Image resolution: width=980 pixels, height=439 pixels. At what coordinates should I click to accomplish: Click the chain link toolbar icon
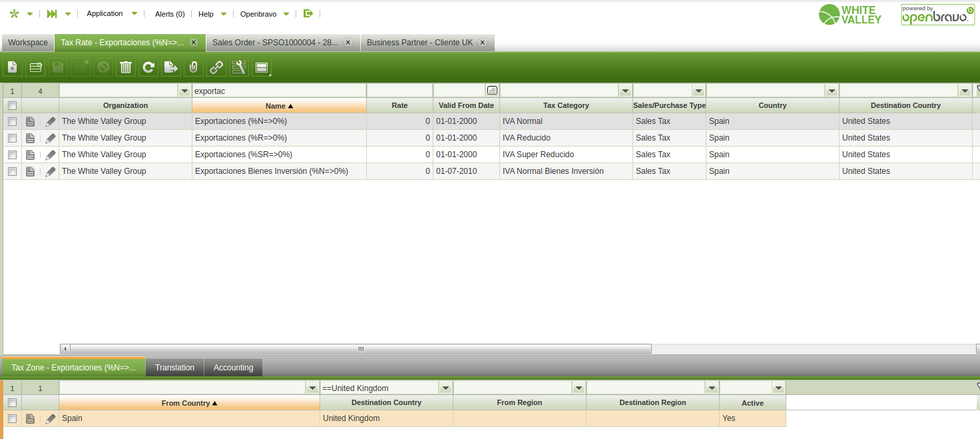tap(216, 67)
